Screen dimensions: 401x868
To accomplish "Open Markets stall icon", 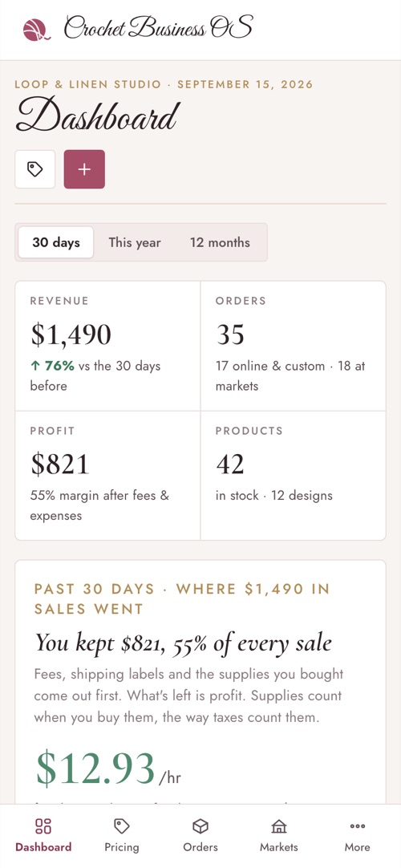I will (x=279, y=826).
